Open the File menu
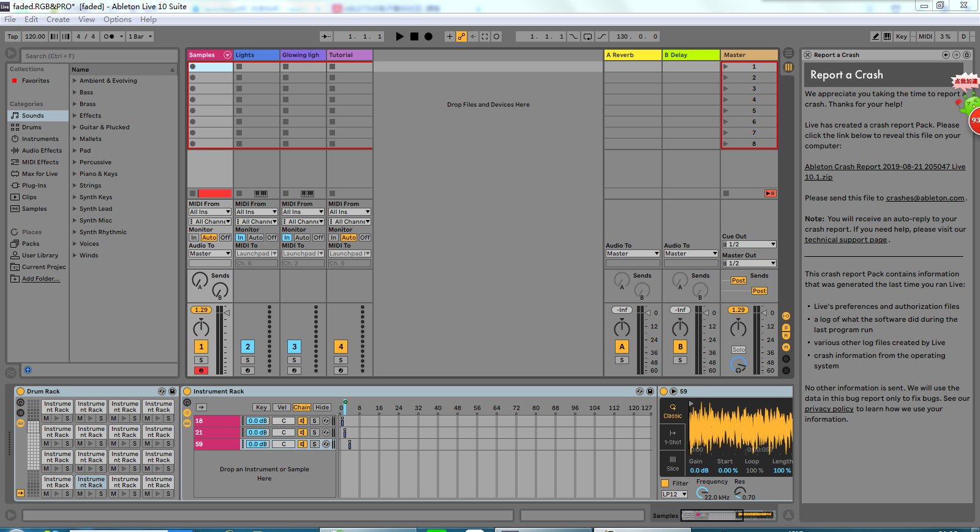 (x=10, y=20)
